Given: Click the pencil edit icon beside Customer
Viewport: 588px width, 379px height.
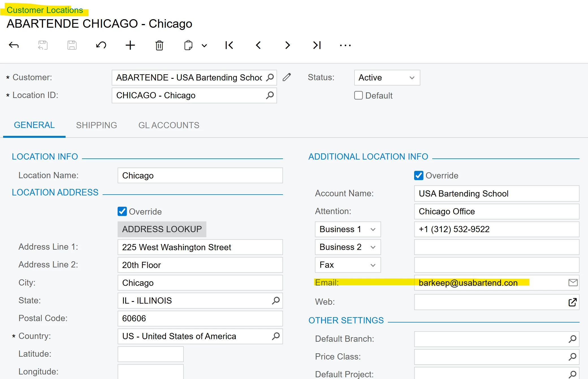Looking at the screenshot, I should point(287,77).
